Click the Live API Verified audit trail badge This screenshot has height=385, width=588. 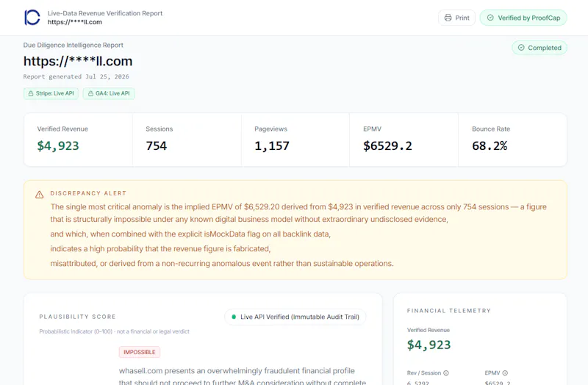click(x=295, y=317)
